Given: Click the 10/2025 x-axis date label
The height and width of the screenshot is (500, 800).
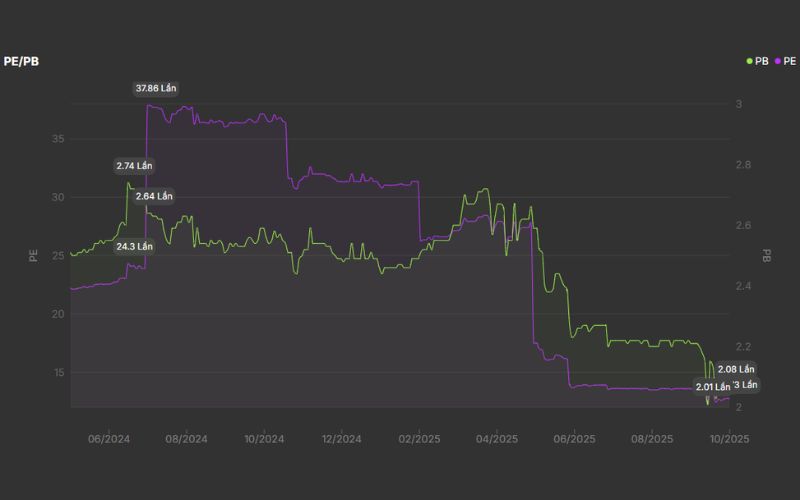Looking at the screenshot, I should pos(729,438).
